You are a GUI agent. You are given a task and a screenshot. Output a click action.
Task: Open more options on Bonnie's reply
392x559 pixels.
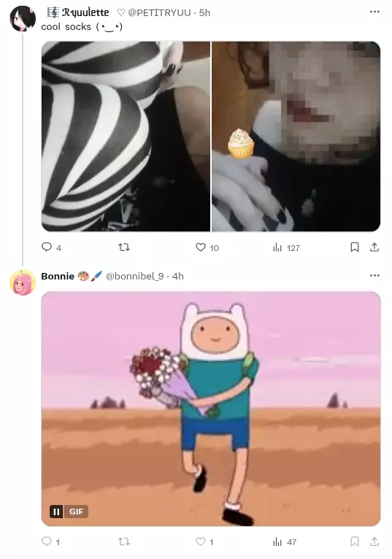pos(374,275)
